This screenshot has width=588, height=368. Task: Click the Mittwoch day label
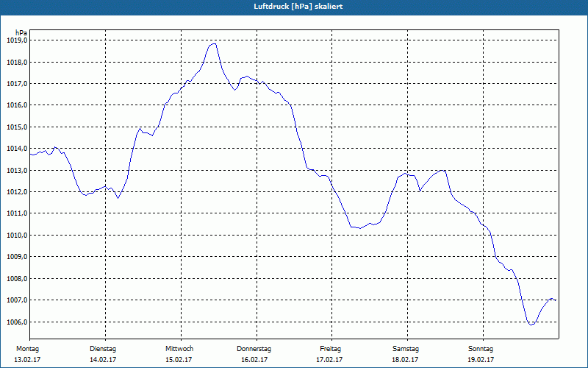point(179,349)
